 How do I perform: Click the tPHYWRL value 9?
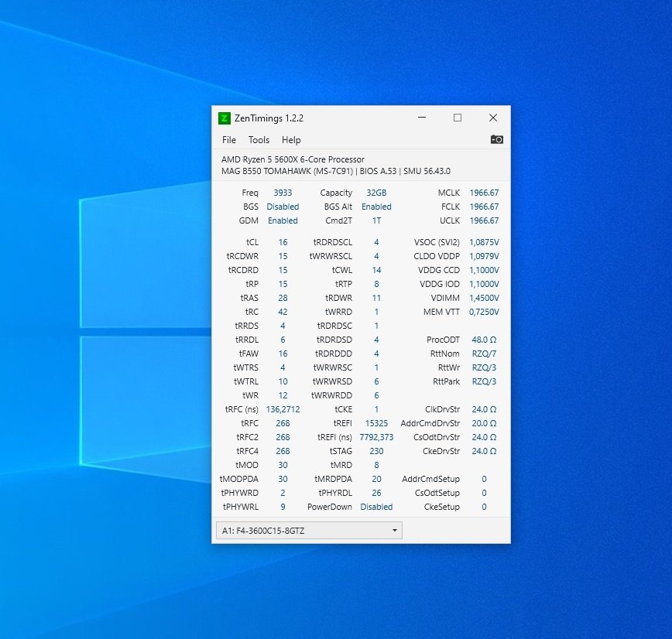[x=283, y=507]
